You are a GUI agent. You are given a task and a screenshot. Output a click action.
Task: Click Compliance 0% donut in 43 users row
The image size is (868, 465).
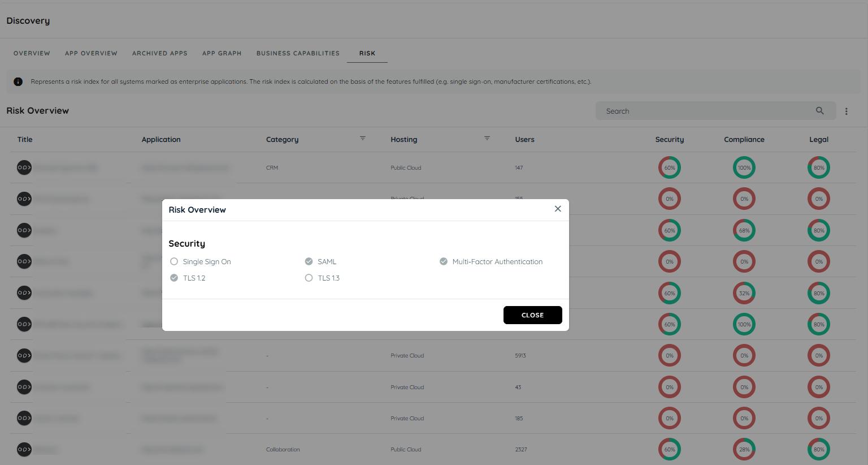pos(744,387)
